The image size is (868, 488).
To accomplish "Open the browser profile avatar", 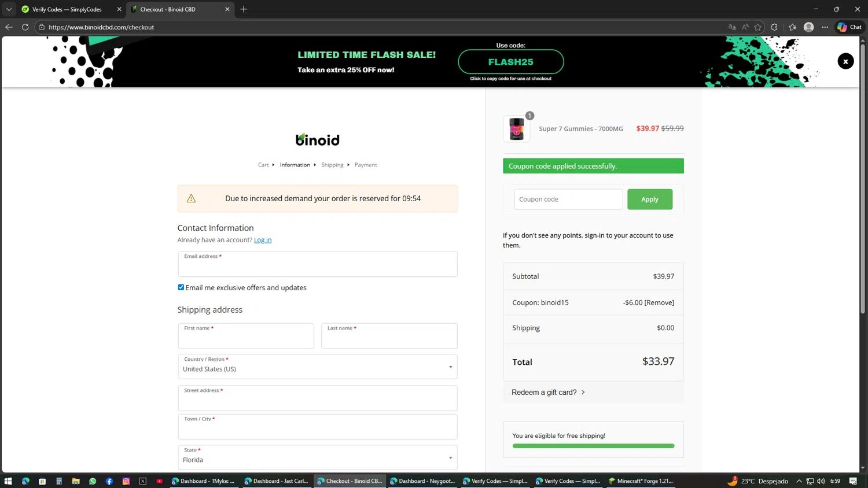I will point(809,27).
